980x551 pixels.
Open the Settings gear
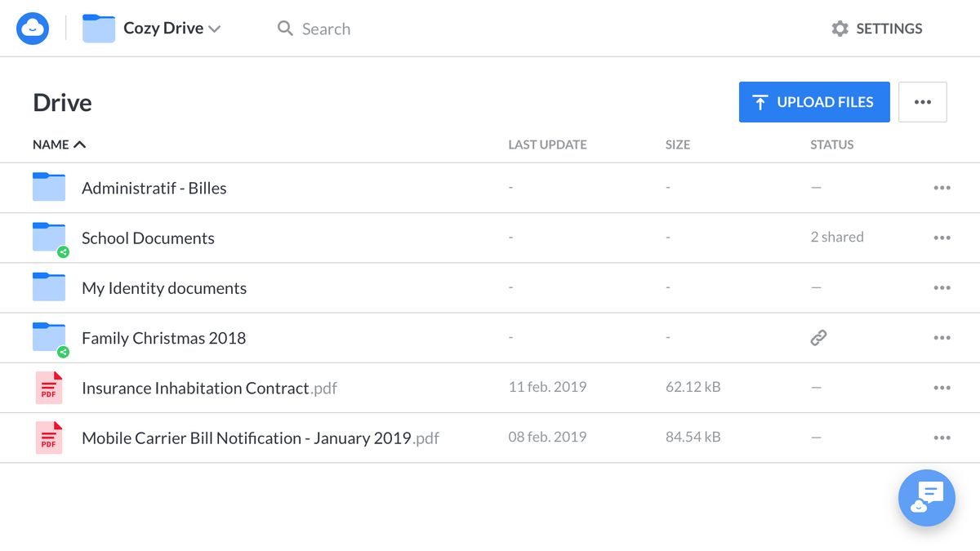point(840,28)
